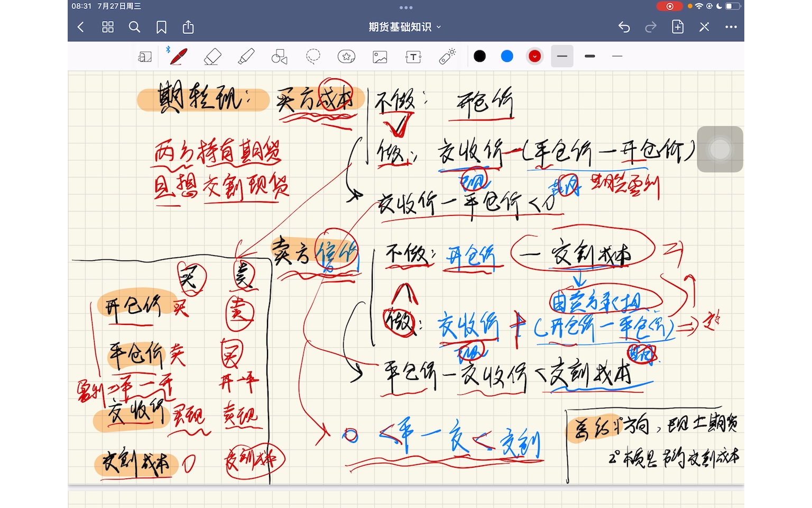Viewport: 812px width, 508px height.
Task: Toggle read-only pencil mode
Action: point(704,27)
